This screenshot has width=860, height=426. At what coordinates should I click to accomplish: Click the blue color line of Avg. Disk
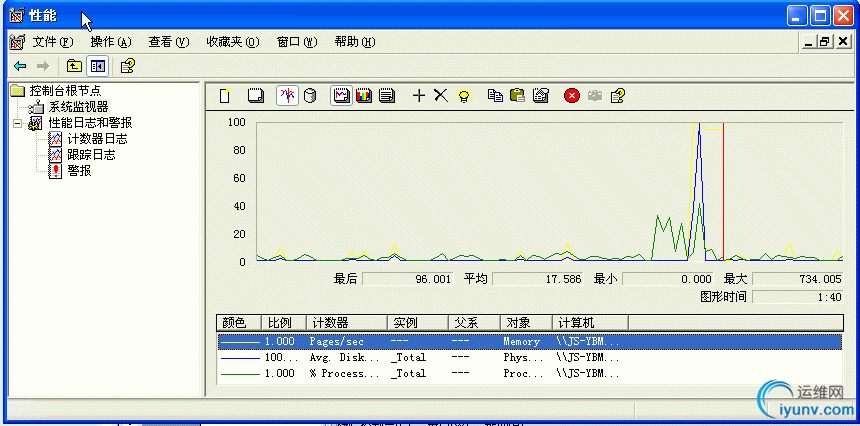tap(240, 357)
